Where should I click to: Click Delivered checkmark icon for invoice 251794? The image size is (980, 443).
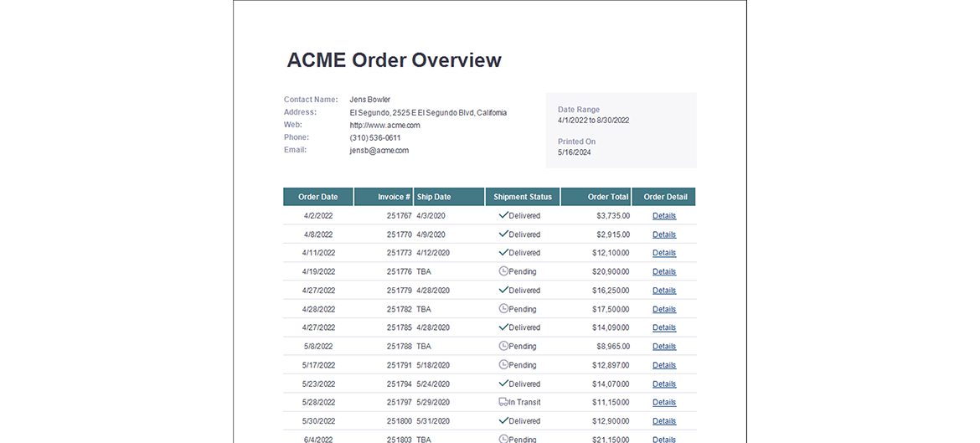pyautogui.click(x=503, y=384)
